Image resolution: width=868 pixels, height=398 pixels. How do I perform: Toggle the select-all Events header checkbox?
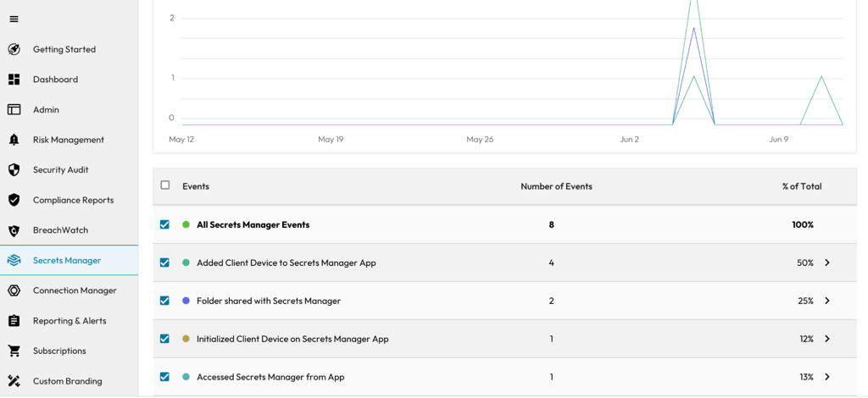point(165,185)
